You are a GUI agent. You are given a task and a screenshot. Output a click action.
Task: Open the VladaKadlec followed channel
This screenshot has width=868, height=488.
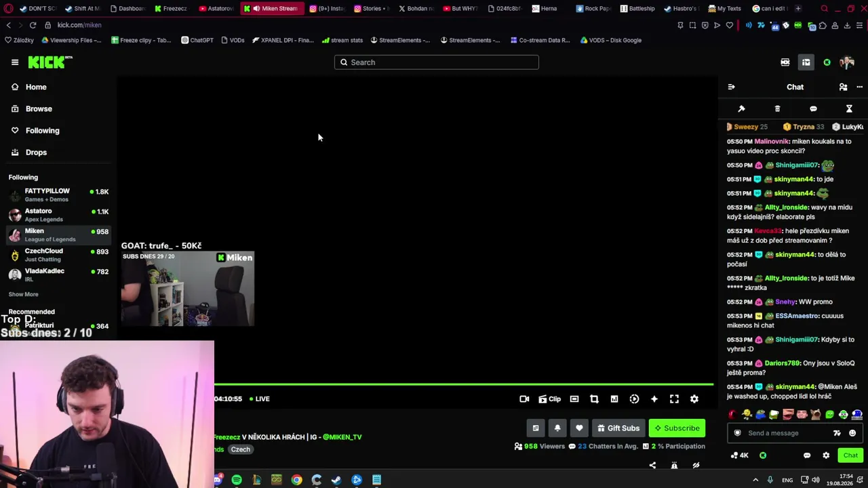(60, 274)
